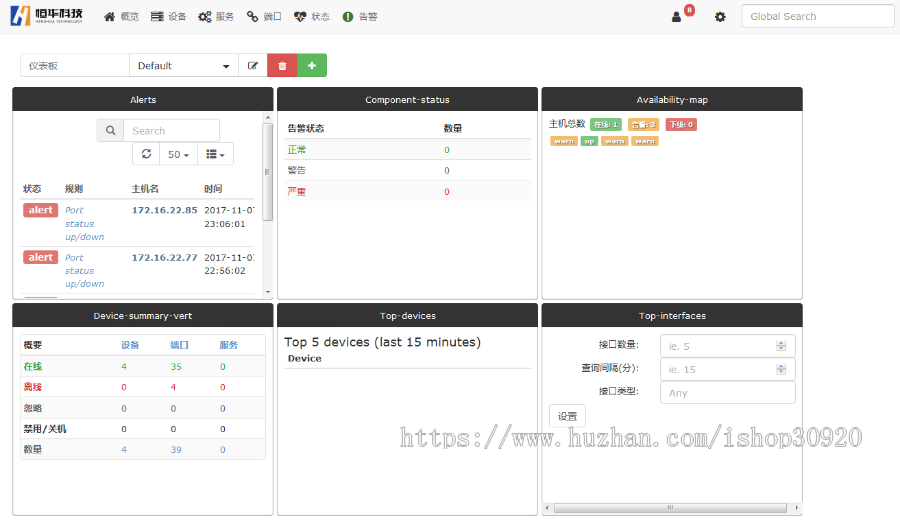Open the 50 rows-per-page dropdown
This screenshot has height=522, width=900.
coord(179,154)
